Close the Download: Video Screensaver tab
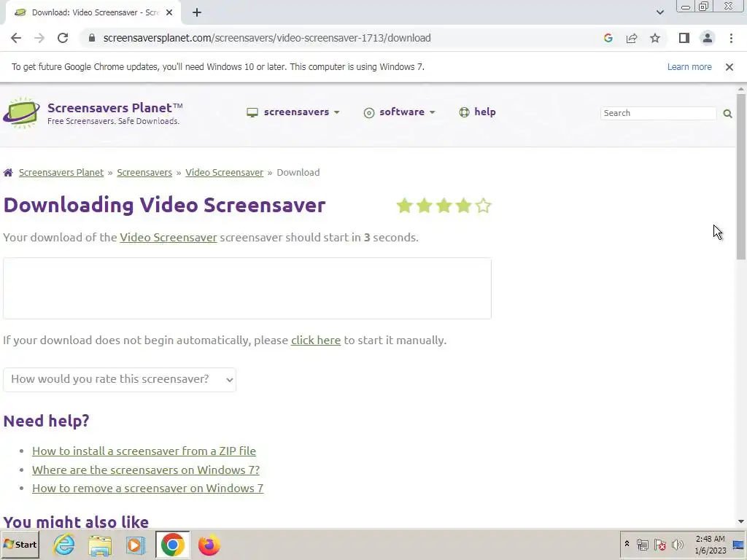 169,13
